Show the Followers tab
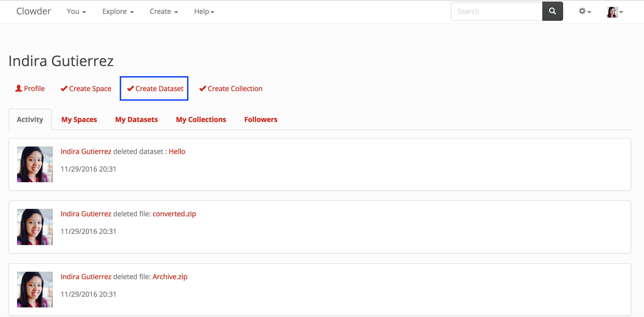Screen dimensions: 644x317 (x=261, y=120)
